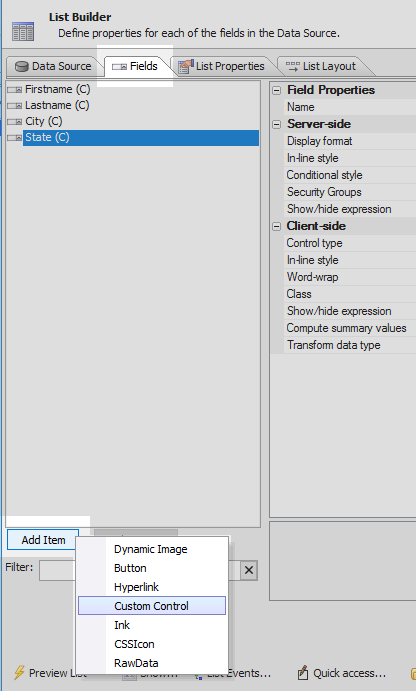Viewport: 416px width, 691px height.
Task: Select the Control type property
Action: 314,243
